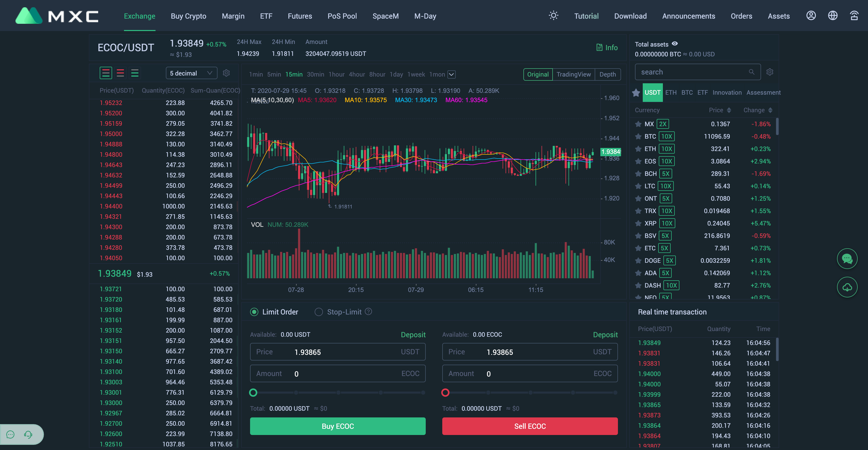The height and width of the screenshot is (450, 868).
Task: Open the user account profile icon
Action: pos(811,16)
